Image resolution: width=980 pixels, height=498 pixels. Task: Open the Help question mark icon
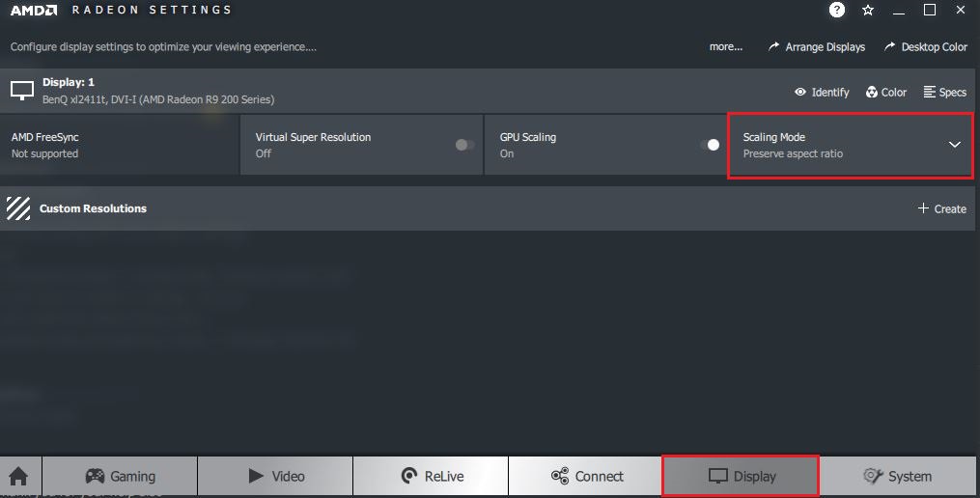point(837,11)
